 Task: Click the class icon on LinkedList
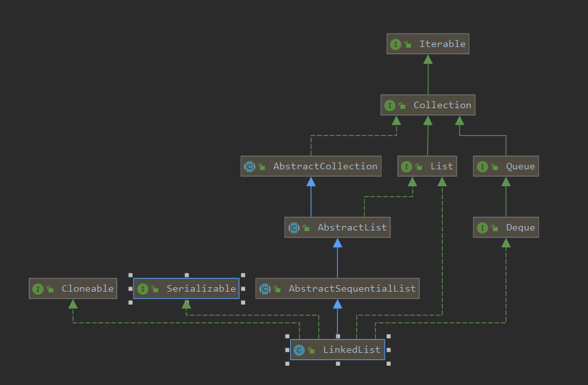point(299,350)
